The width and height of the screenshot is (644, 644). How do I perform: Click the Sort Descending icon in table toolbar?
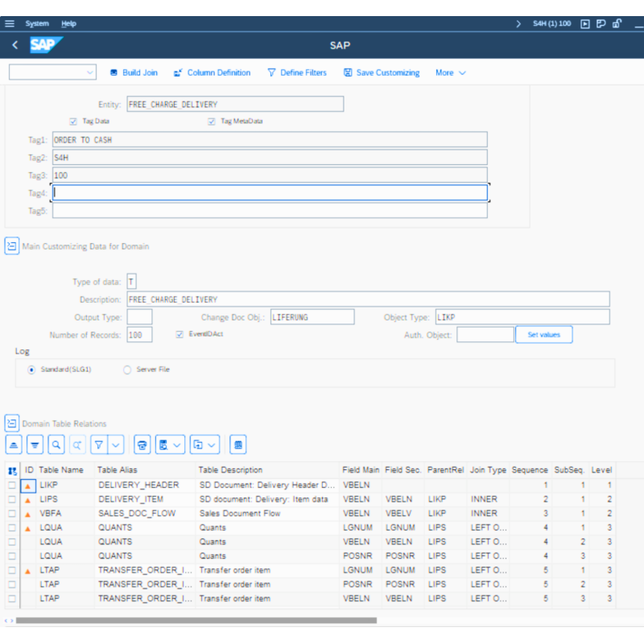click(x=35, y=444)
